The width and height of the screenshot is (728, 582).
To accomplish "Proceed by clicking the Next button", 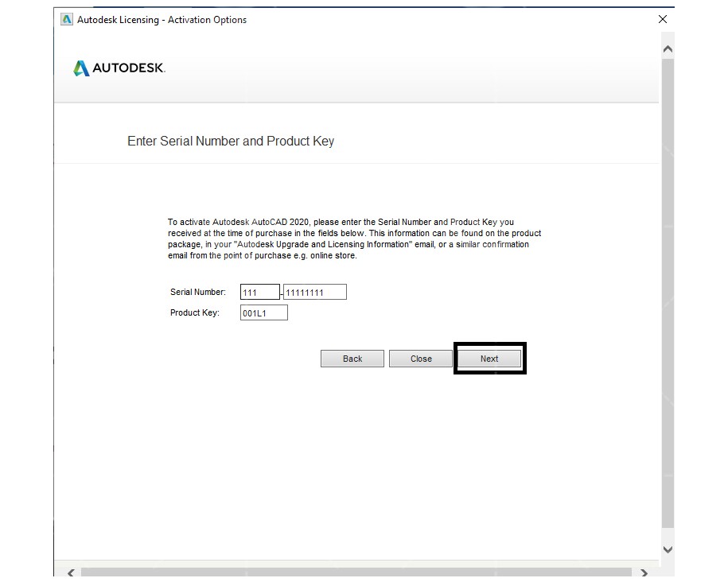I will tap(489, 359).
